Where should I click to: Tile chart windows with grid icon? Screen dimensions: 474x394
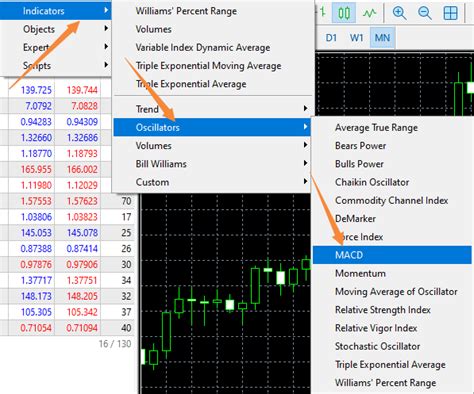click(x=450, y=13)
